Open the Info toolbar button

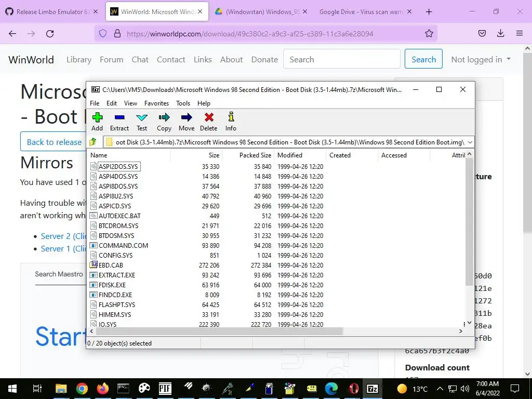coord(231,122)
